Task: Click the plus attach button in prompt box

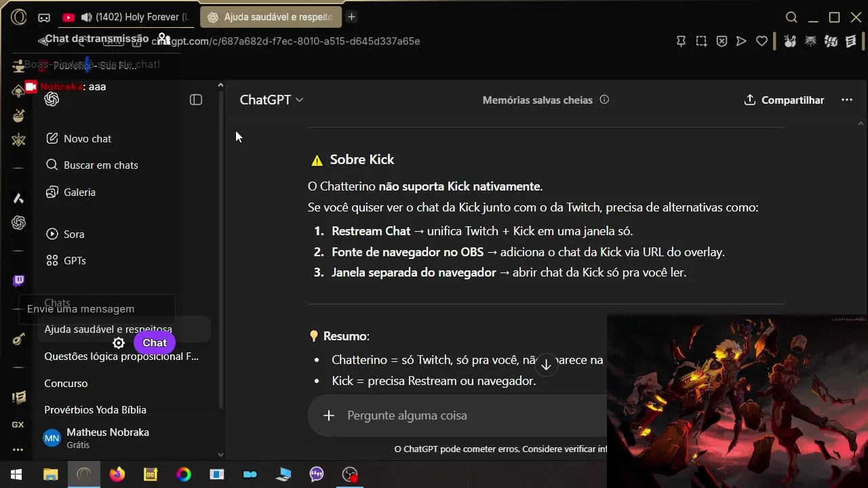Action: (329, 415)
